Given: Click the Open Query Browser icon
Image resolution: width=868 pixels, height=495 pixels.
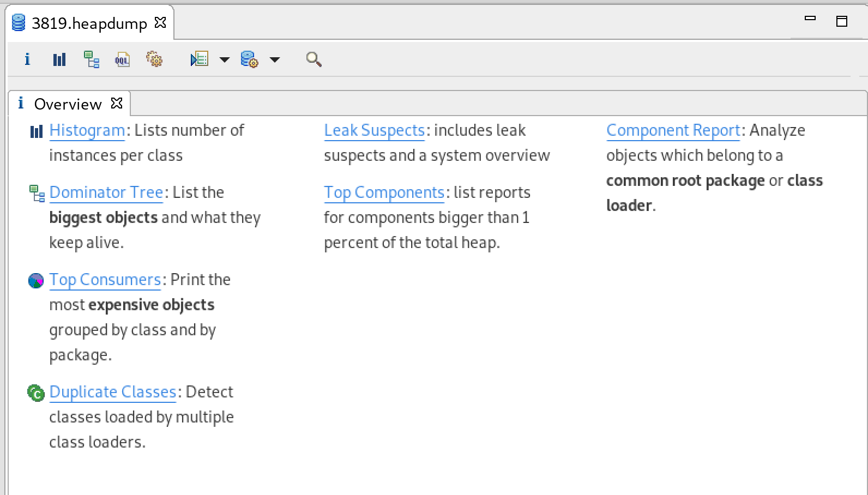Looking at the screenshot, I should pyautogui.click(x=250, y=59).
